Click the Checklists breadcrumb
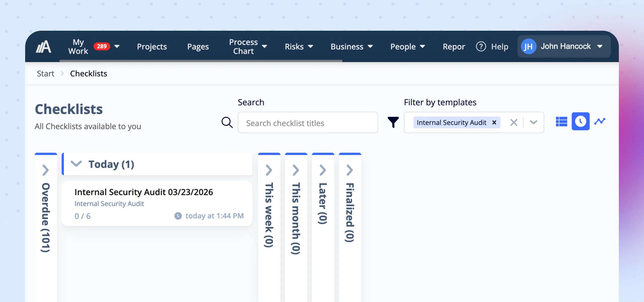This screenshot has height=302, width=644. [x=89, y=74]
